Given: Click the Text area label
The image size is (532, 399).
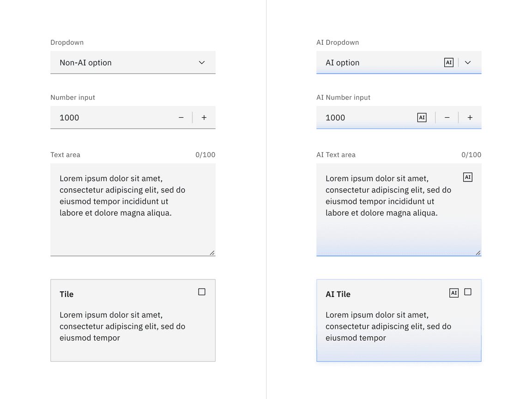Looking at the screenshot, I should tap(65, 155).
